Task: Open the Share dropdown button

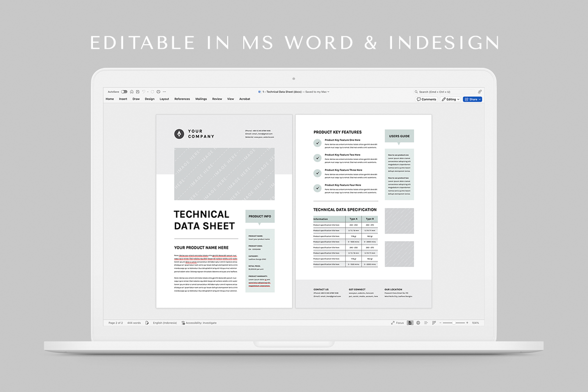Action: pyautogui.click(x=472, y=100)
